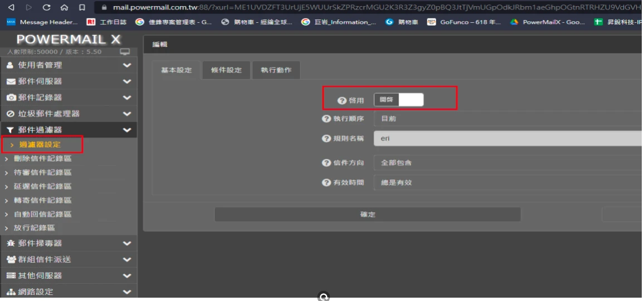Expand 網路設定 with its chevron
The height and width of the screenshot is (301, 644).
click(x=127, y=292)
